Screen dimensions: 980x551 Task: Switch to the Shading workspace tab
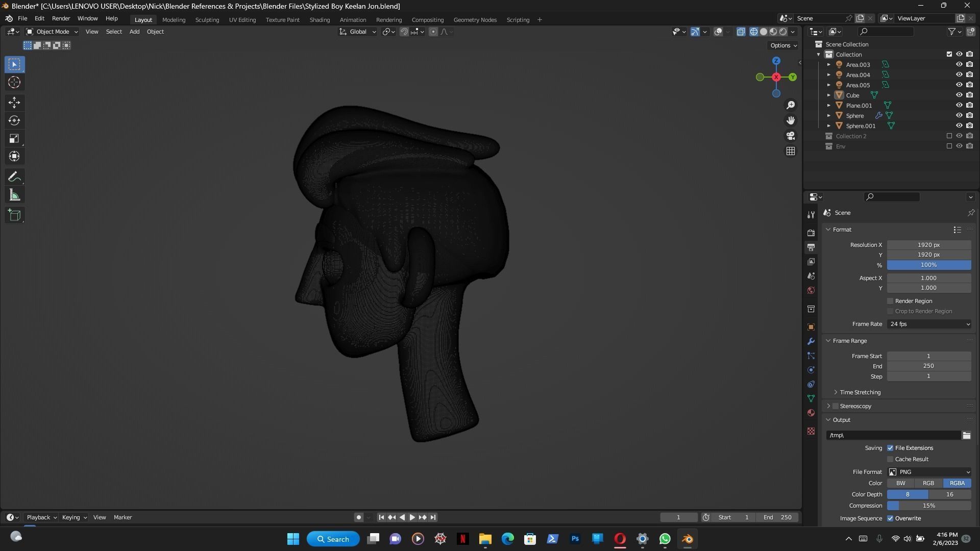click(x=320, y=19)
